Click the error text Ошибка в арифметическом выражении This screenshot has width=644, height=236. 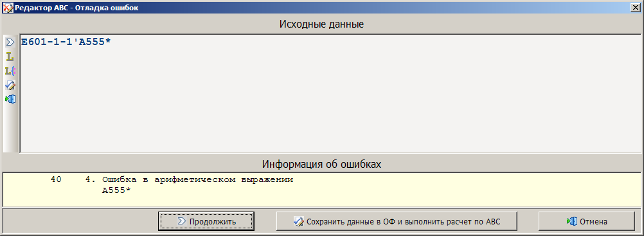click(x=197, y=179)
